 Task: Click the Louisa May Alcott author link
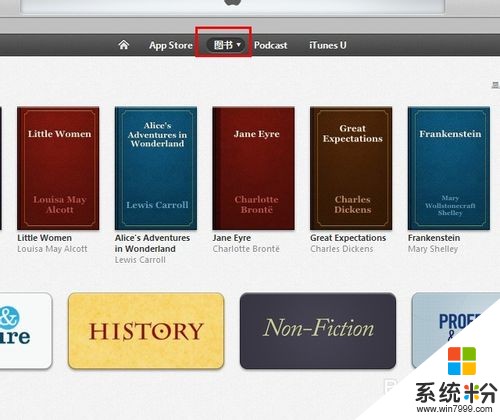tap(52, 249)
